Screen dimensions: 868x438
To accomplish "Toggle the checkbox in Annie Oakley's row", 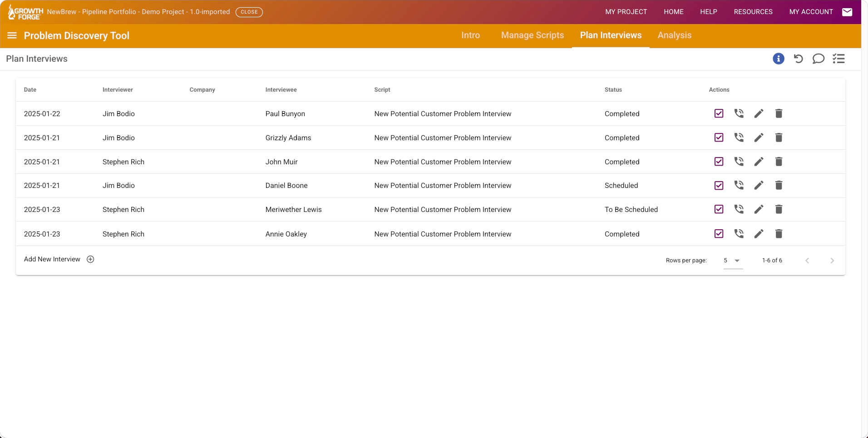I will (x=719, y=234).
